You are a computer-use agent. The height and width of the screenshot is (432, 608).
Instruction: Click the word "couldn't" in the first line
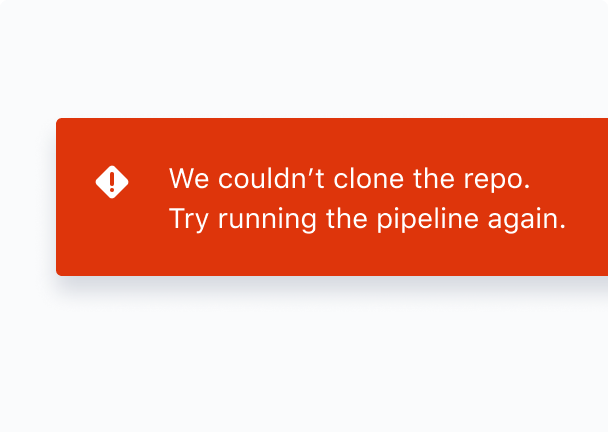pos(271,179)
